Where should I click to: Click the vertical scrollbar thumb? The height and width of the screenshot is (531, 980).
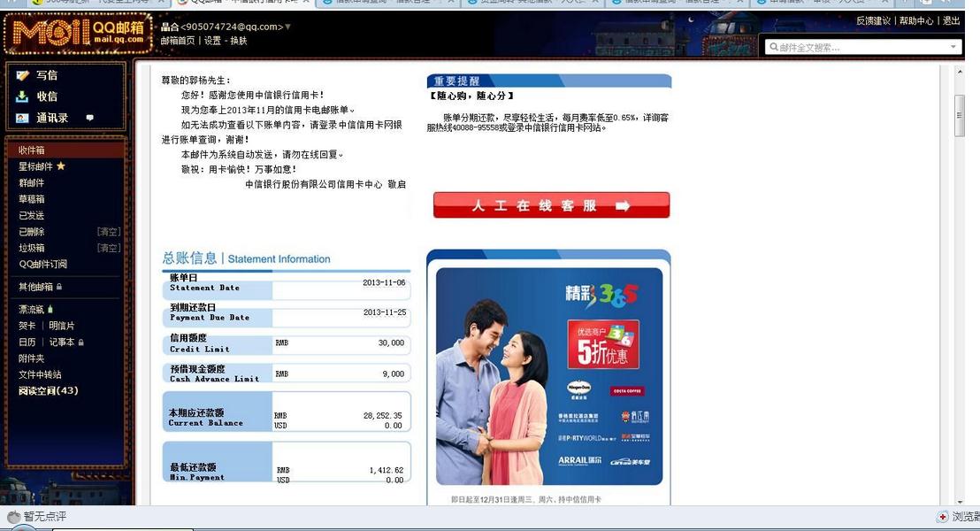point(960,116)
